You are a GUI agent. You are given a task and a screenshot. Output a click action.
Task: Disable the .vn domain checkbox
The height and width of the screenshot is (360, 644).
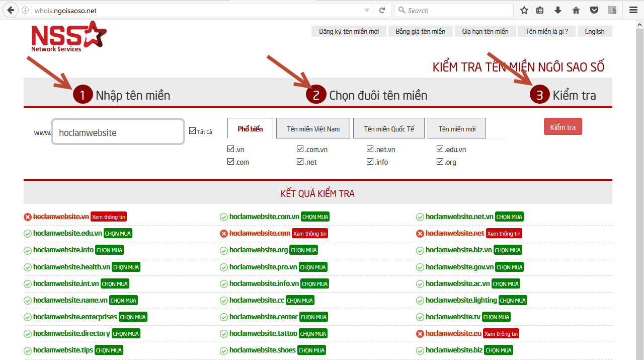click(230, 149)
